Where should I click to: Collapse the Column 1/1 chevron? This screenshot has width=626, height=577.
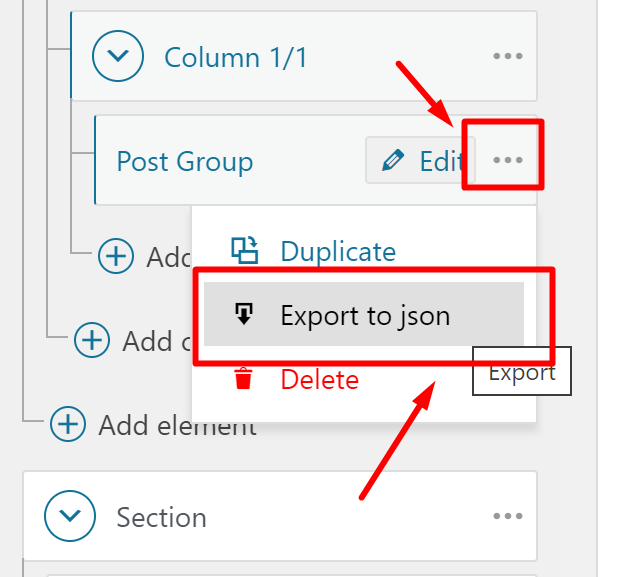tap(118, 56)
